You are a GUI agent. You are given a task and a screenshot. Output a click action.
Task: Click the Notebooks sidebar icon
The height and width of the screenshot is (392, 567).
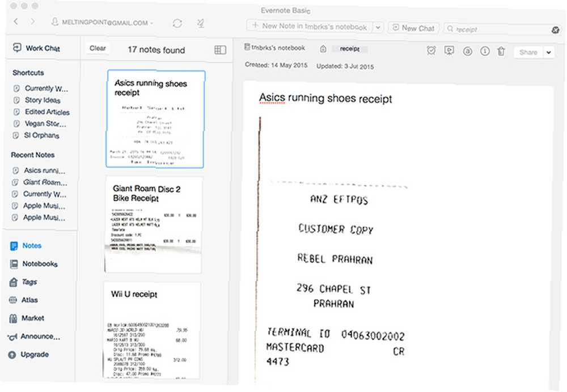[x=14, y=264]
